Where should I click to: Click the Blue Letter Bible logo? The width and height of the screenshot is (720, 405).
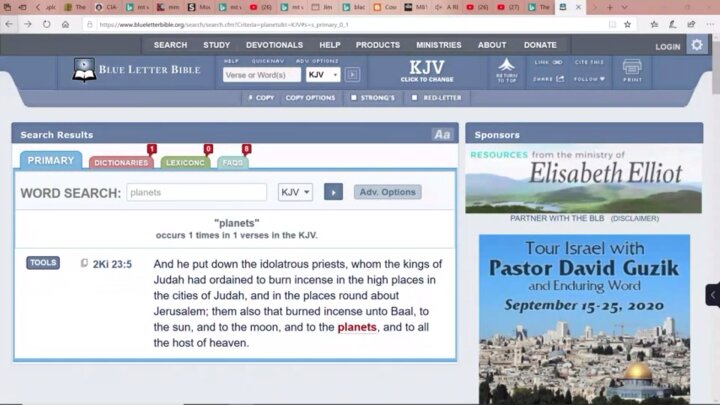[138, 70]
